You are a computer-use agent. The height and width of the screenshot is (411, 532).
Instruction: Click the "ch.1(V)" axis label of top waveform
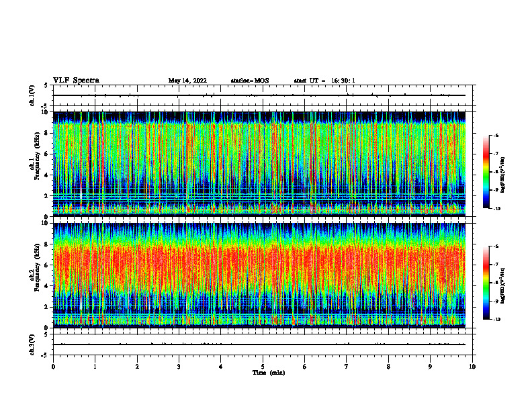pos(32,95)
